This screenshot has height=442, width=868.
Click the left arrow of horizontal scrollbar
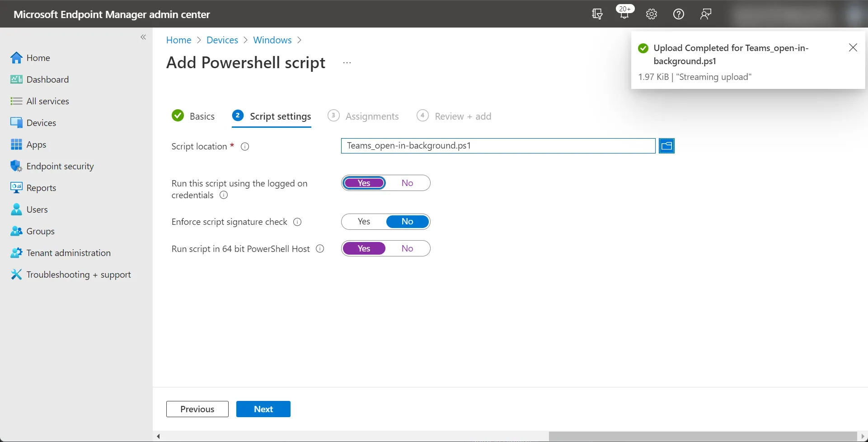[x=158, y=436]
